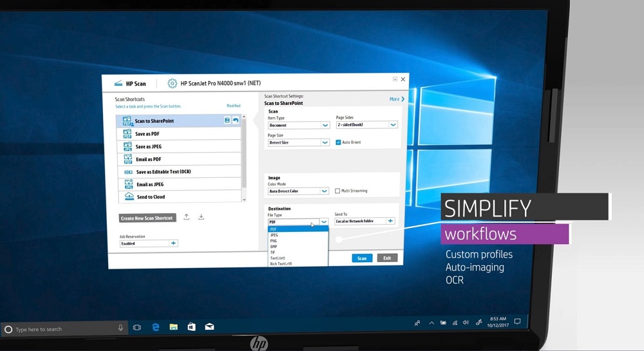Select Text (.txt) in File Type list
The width and height of the screenshot is (644, 351).
[x=278, y=258]
